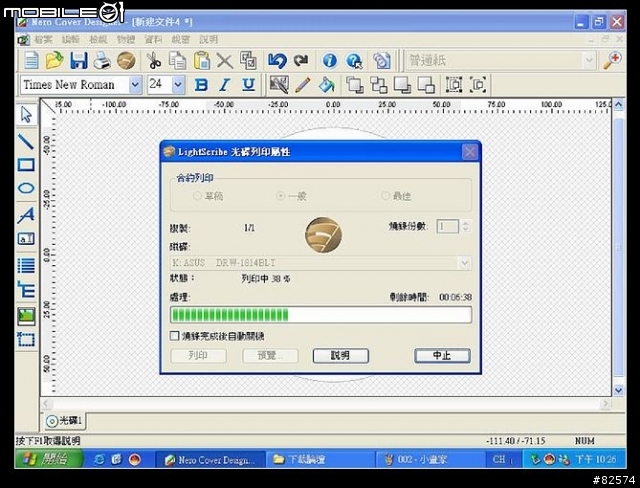Click the Delete X icon in toolbar
The image size is (640, 488).
pos(224,60)
